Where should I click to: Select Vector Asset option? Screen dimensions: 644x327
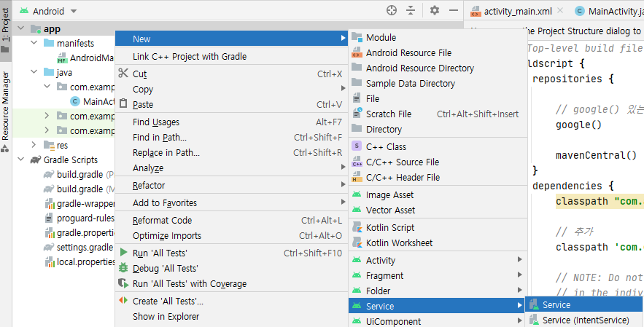[x=437, y=210]
